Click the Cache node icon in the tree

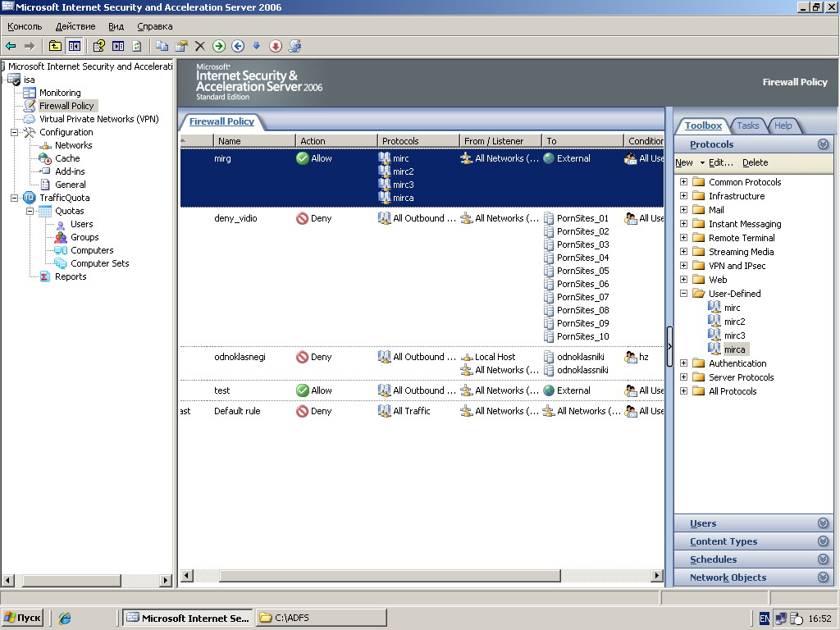pos(46,158)
